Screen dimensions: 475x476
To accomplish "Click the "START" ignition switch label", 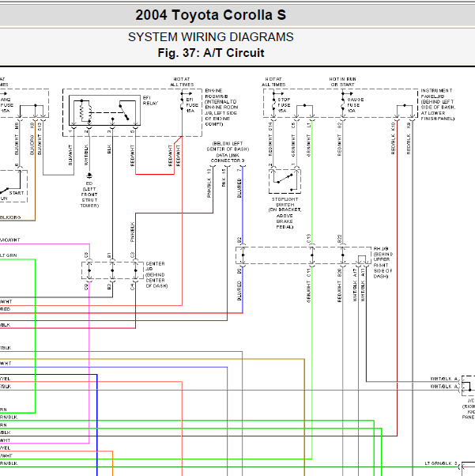I will pyautogui.click(x=17, y=193).
